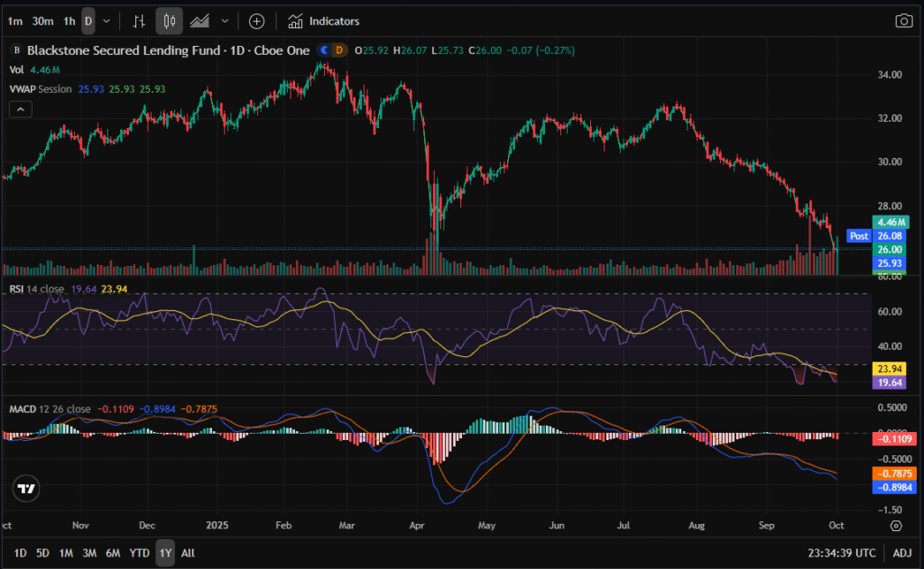Image resolution: width=924 pixels, height=569 pixels.
Task: Open the Indicators button
Action: click(x=324, y=21)
